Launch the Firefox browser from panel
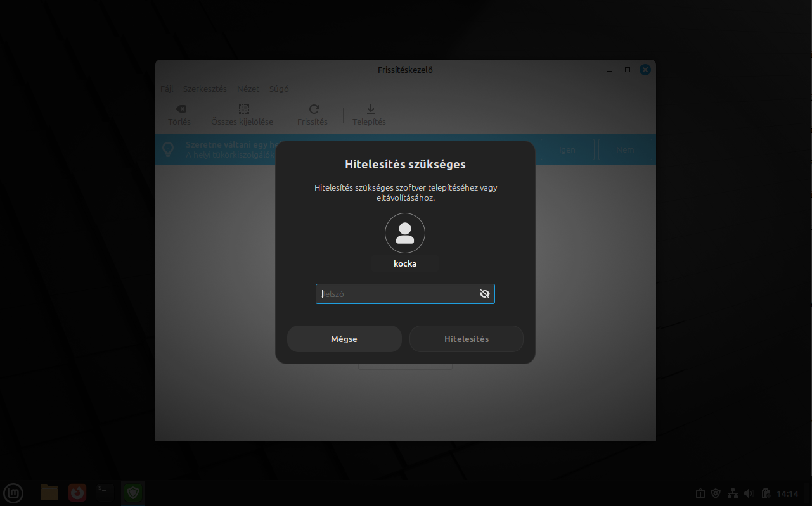812x506 pixels. (77, 492)
